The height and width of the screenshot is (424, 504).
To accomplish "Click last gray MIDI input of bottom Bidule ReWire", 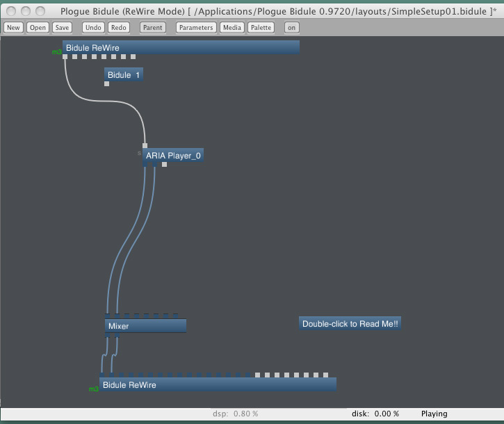I will (x=325, y=375).
